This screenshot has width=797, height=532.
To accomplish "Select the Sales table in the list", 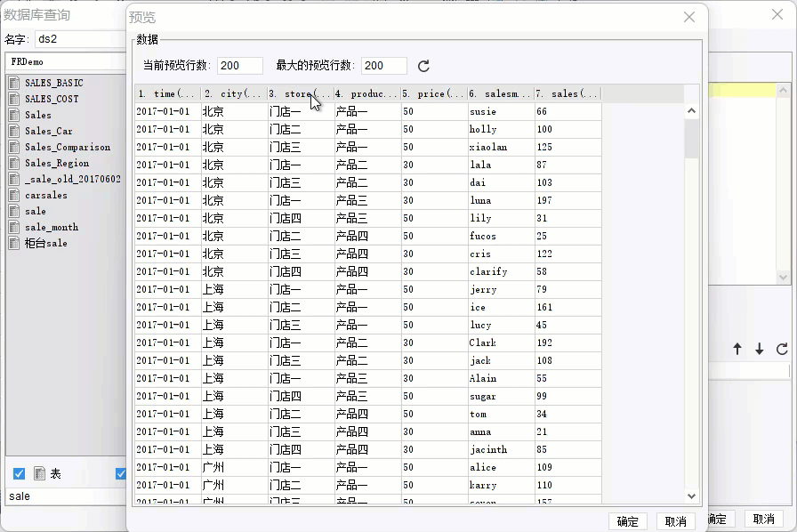I will 38,115.
